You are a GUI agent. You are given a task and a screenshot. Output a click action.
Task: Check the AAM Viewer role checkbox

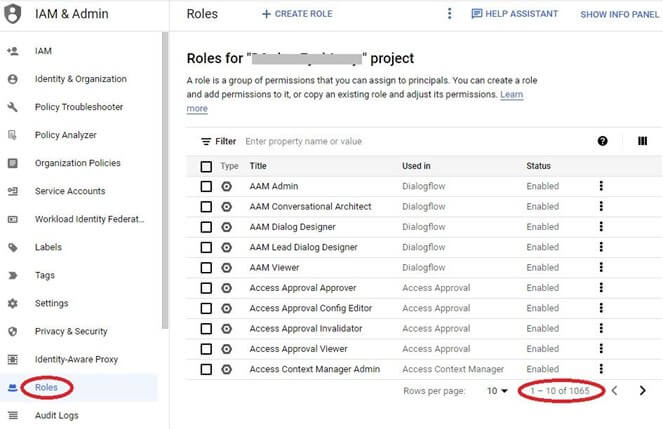(206, 268)
